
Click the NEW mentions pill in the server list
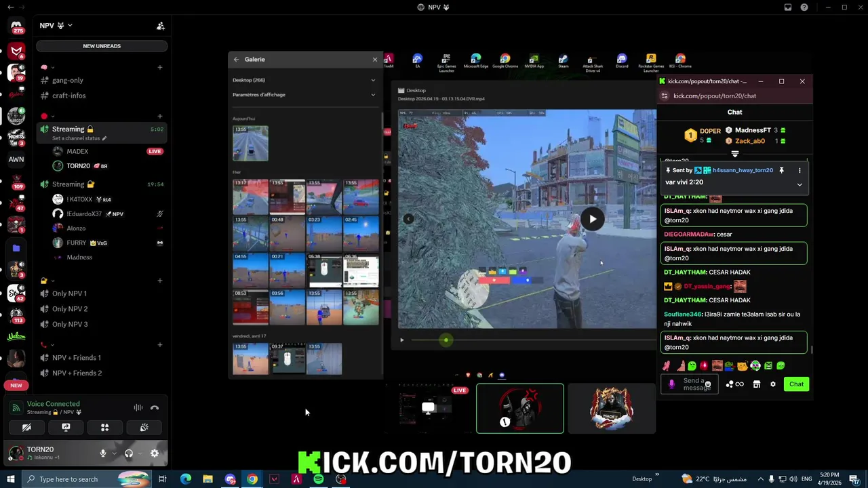tap(16, 385)
